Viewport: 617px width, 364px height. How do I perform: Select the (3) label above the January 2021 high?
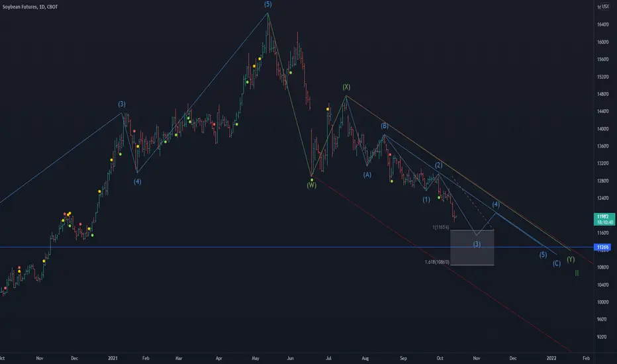(122, 105)
